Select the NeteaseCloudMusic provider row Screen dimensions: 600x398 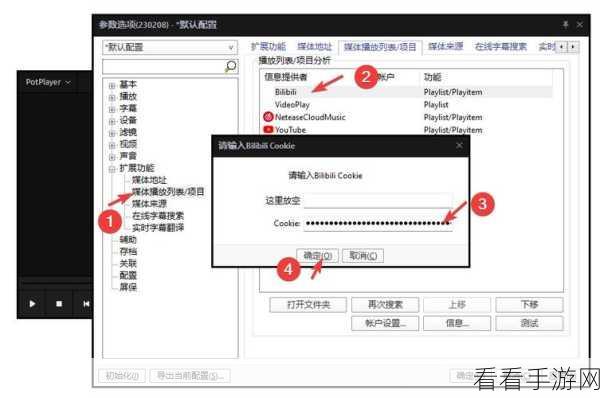[408, 117]
